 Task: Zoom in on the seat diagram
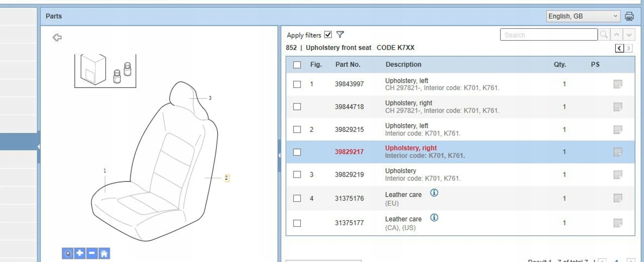point(80,253)
